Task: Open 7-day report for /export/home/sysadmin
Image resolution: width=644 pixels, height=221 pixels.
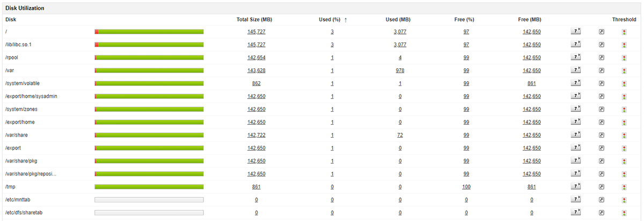Action: (575, 96)
